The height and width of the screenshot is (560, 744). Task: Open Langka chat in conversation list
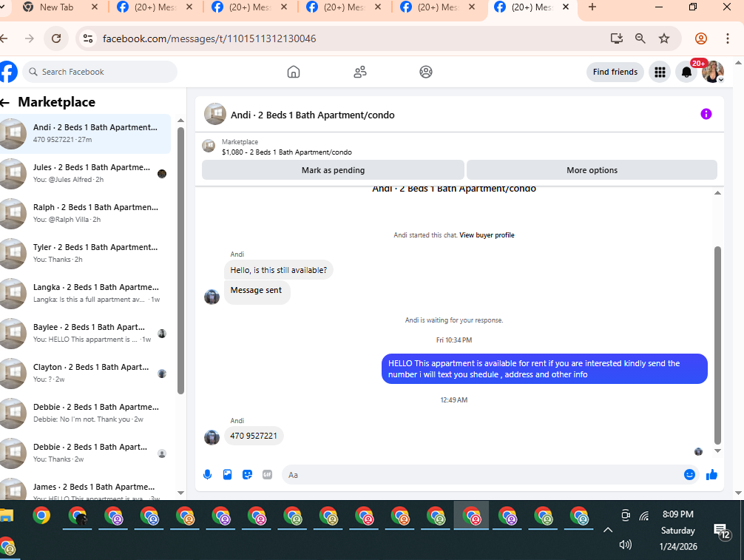[85, 293]
